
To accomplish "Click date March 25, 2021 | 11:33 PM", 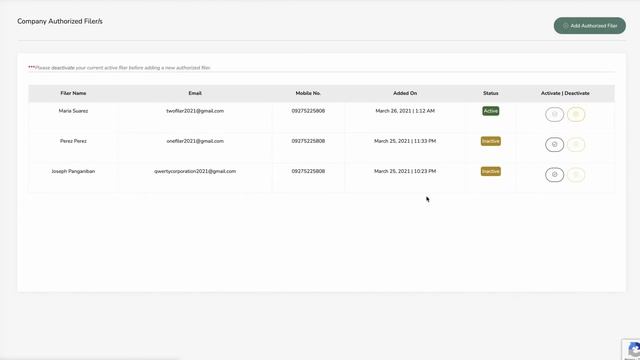I will (405, 141).
